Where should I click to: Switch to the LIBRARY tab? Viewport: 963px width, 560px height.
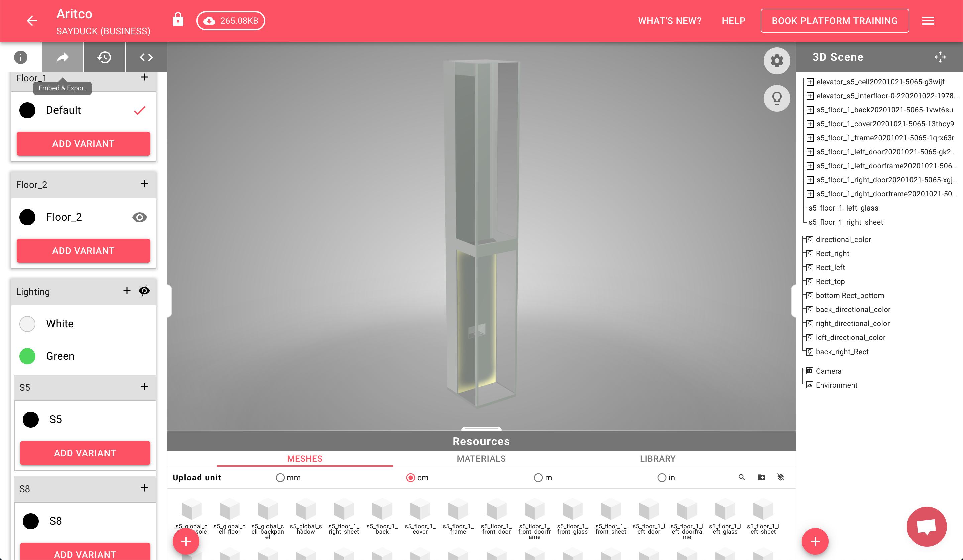coord(657,459)
